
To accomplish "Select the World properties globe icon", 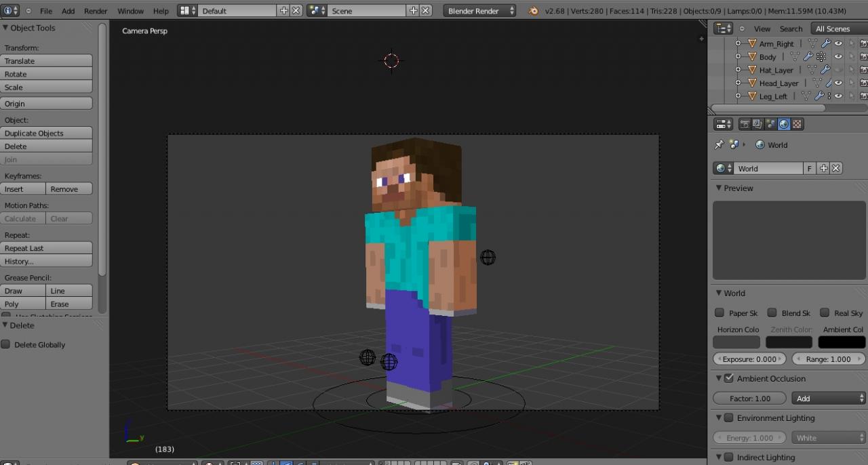I will [784, 123].
